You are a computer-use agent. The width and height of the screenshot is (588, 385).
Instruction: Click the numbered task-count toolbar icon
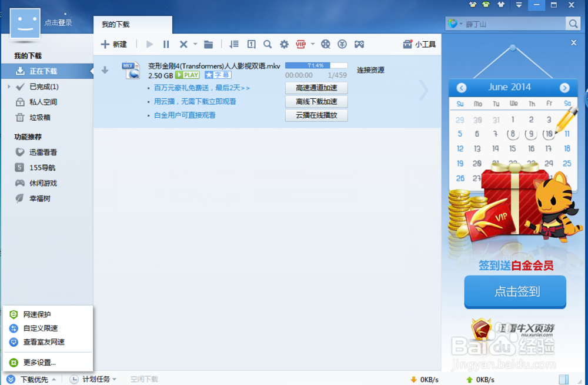(251, 44)
